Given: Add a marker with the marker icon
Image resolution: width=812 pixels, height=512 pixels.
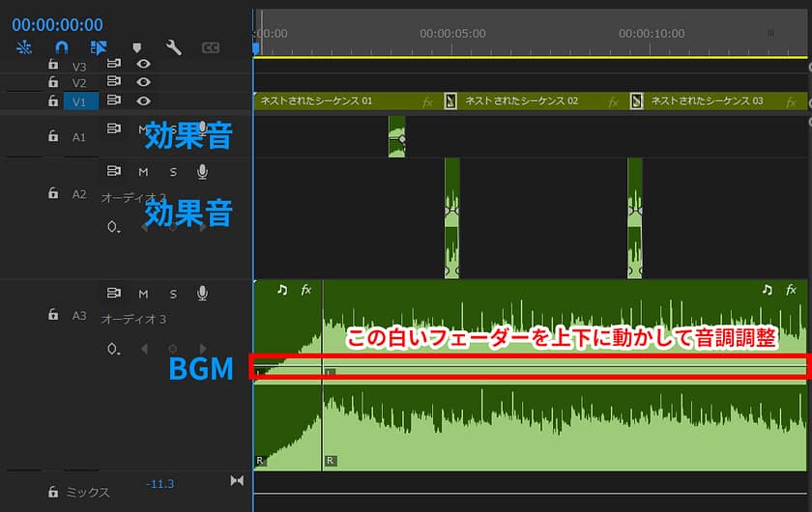Looking at the screenshot, I should tap(136, 47).
